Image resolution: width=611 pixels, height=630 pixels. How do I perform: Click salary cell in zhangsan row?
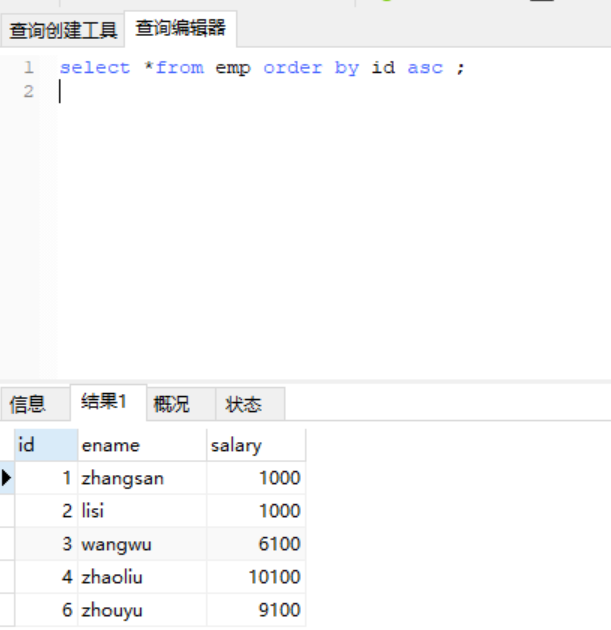(256, 478)
